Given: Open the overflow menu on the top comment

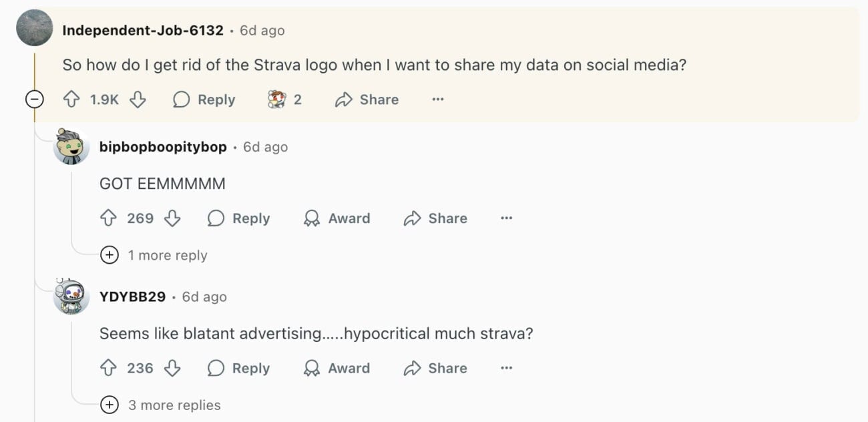Looking at the screenshot, I should 437,99.
